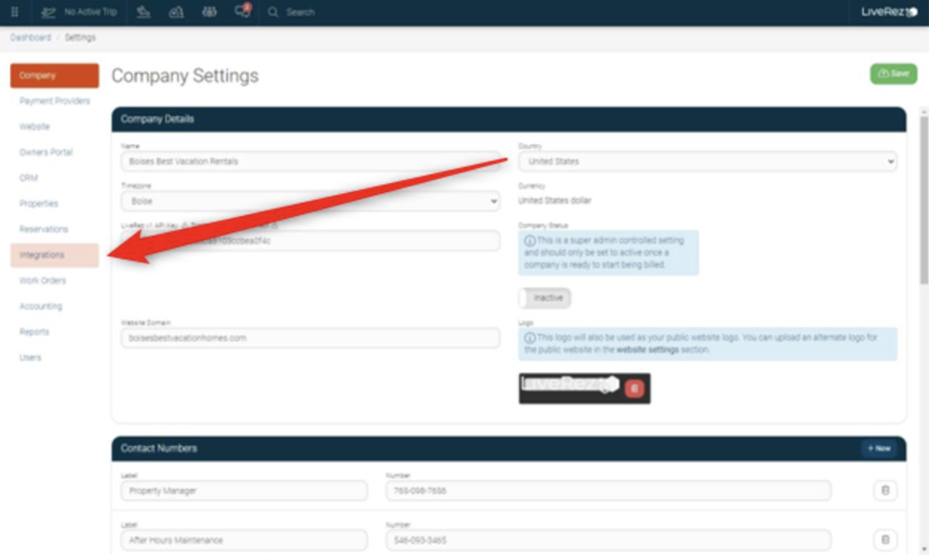The image size is (929, 560).
Task: Open the Country dropdown showing United States
Action: pyautogui.click(x=707, y=161)
